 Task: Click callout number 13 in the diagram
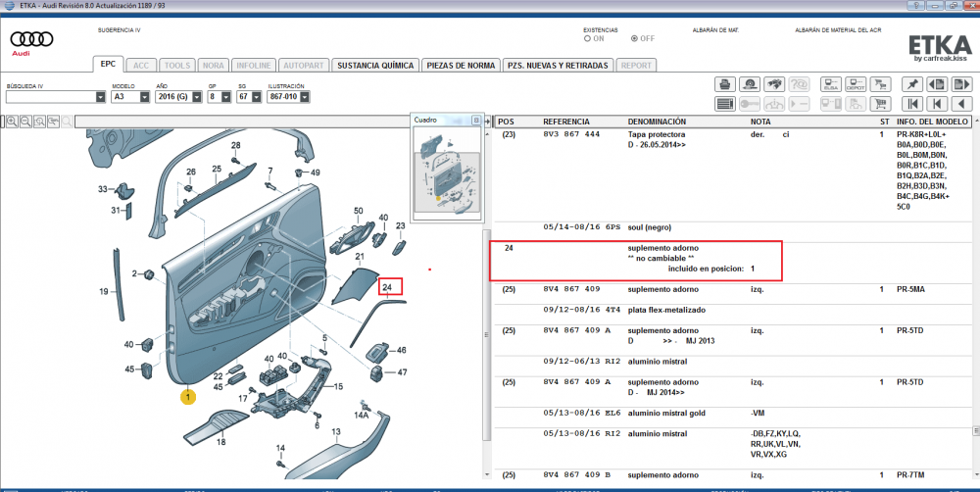click(336, 431)
